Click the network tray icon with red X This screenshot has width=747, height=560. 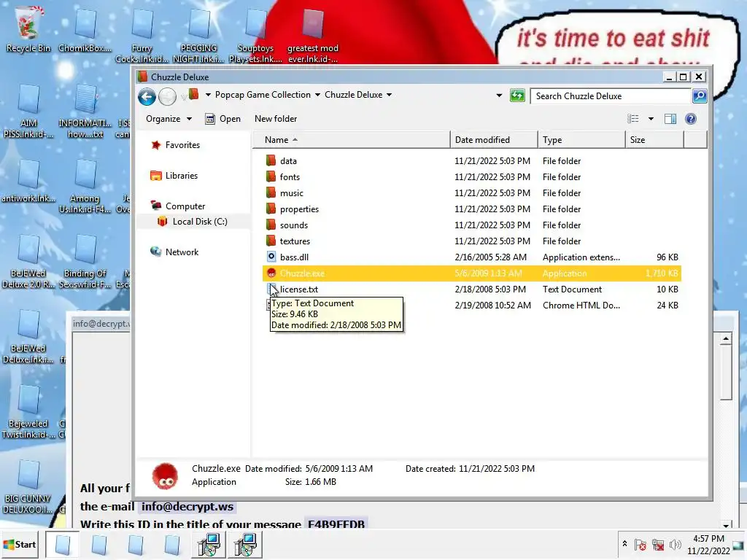[x=658, y=544]
